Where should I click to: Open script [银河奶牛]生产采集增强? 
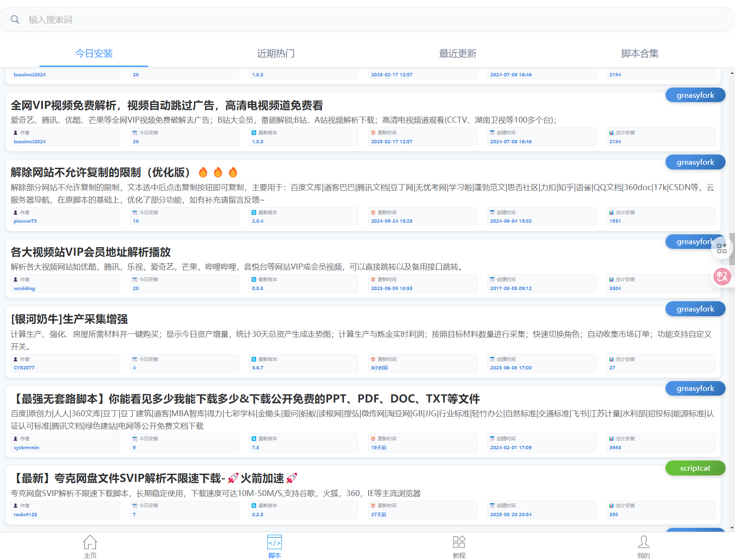[x=69, y=319]
